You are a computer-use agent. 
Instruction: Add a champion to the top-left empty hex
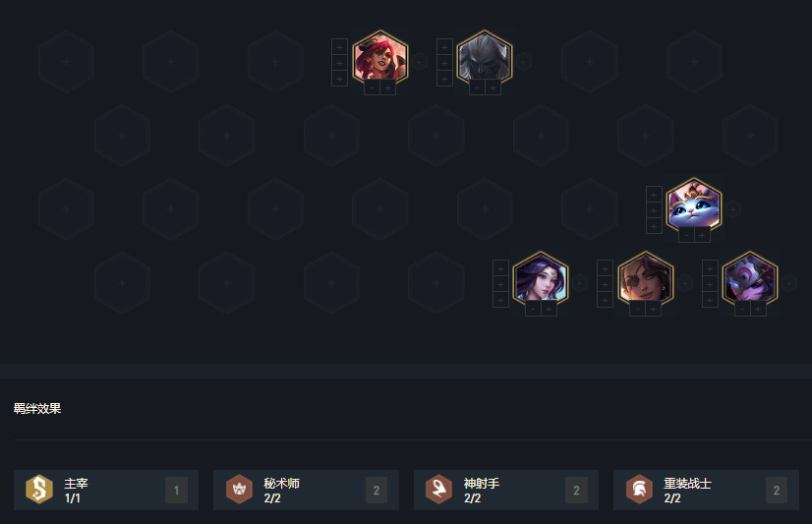[x=66, y=62]
